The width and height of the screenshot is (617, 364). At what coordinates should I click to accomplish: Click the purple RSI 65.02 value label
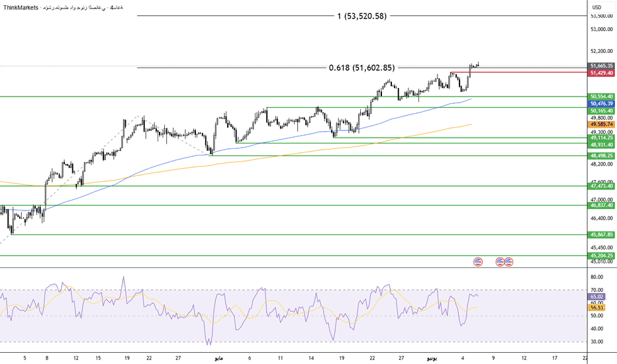pyautogui.click(x=597, y=296)
